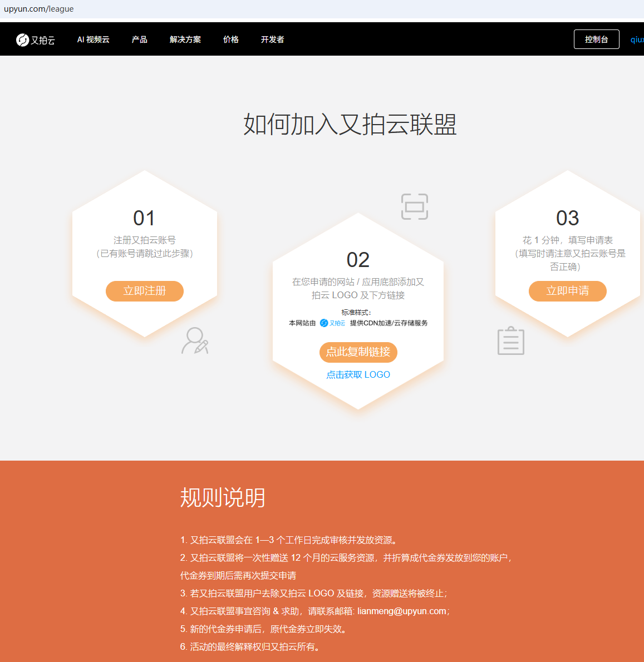
Task: Click the 又拍云 logo in the navbar
Action: point(36,39)
